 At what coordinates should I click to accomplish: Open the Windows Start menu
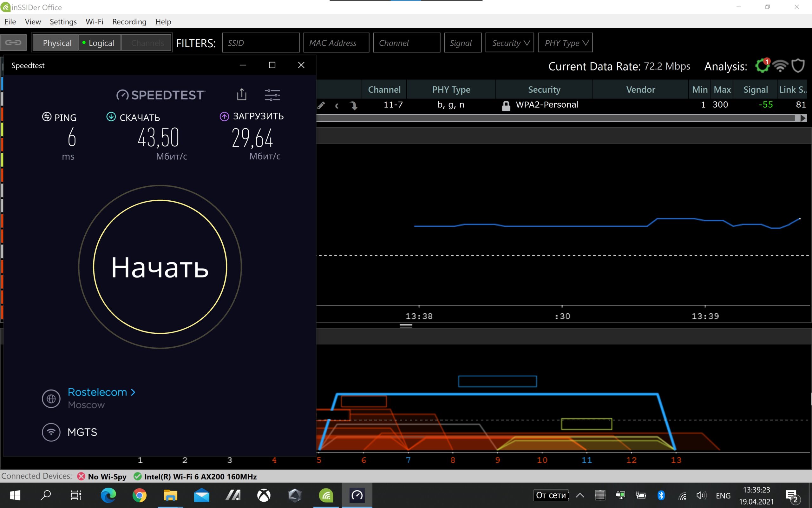point(15,495)
